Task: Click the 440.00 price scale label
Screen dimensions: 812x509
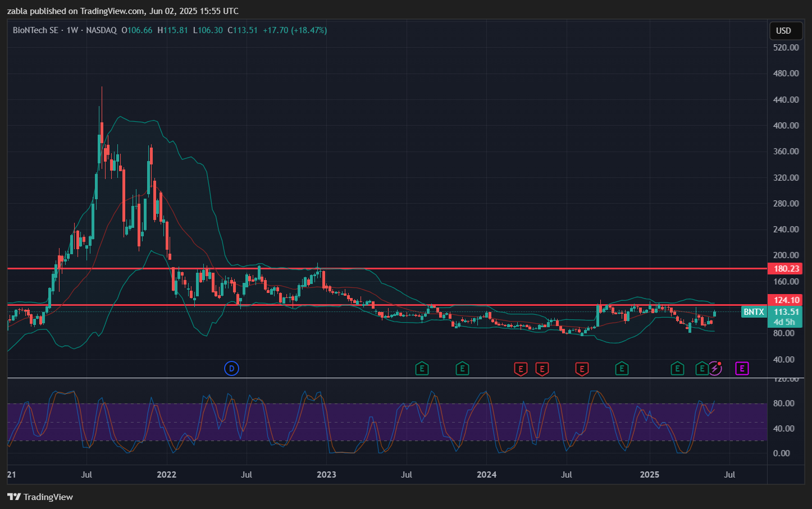Action: click(786, 100)
